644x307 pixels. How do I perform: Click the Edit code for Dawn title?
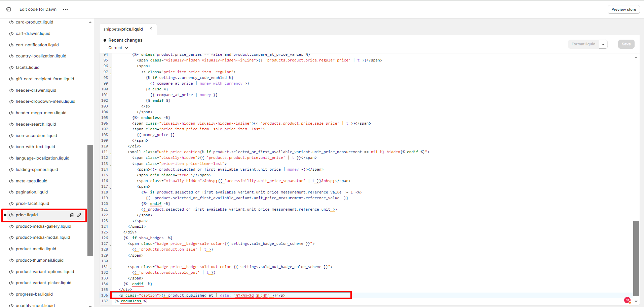coord(38,9)
